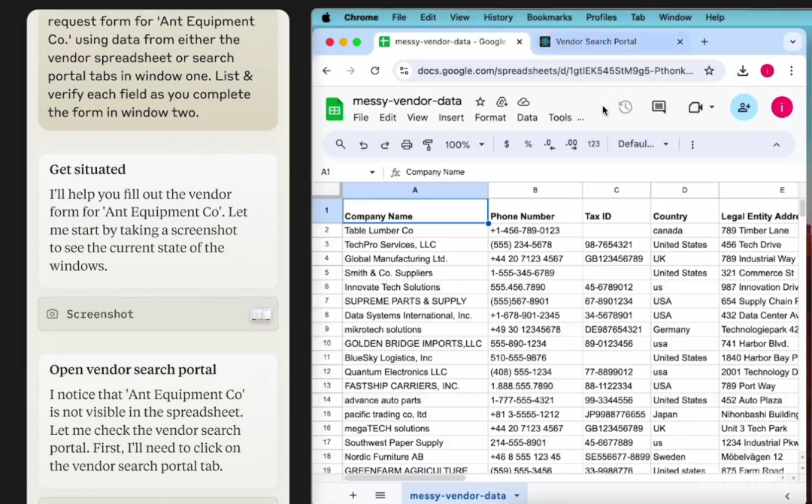
Task: Open the Apple menu
Action: tap(326, 17)
